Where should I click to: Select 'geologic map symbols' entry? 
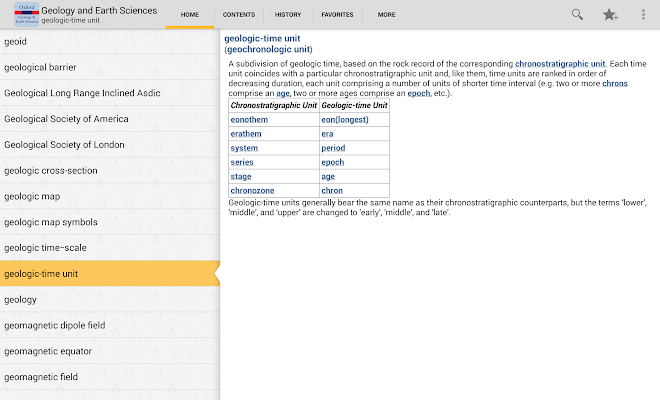coord(110,222)
